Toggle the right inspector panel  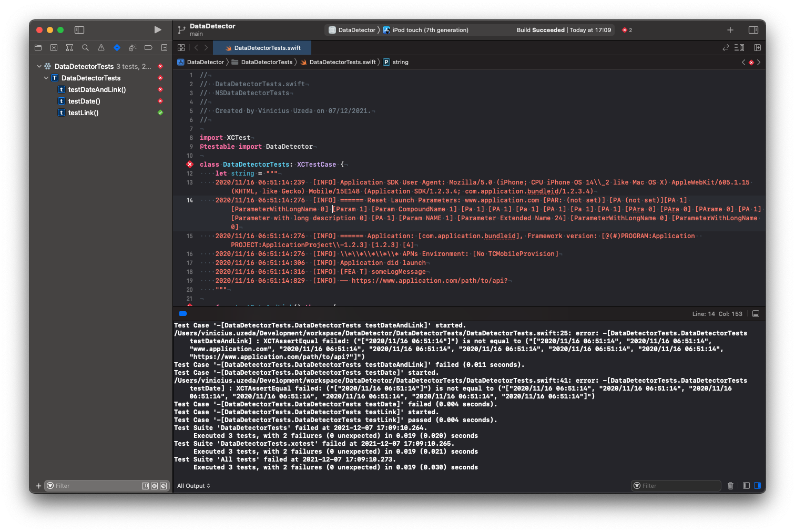[753, 30]
